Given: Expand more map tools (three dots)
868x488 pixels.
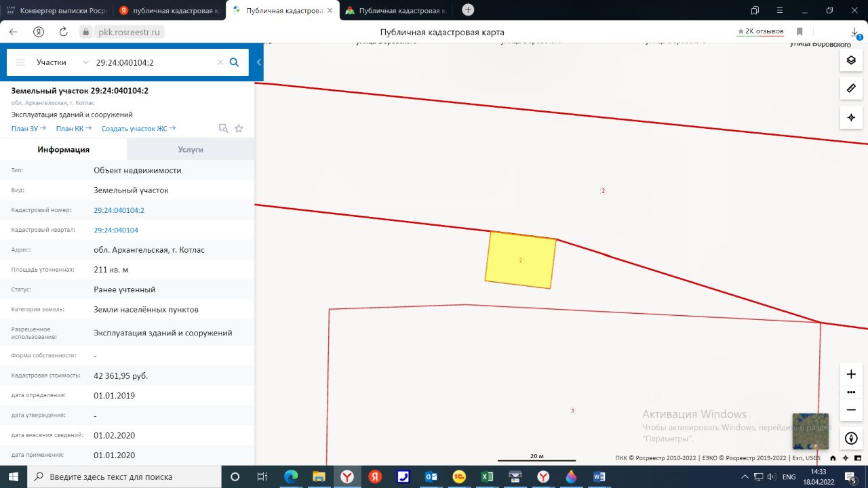Looking at the screenshot, I should [851, 392].
